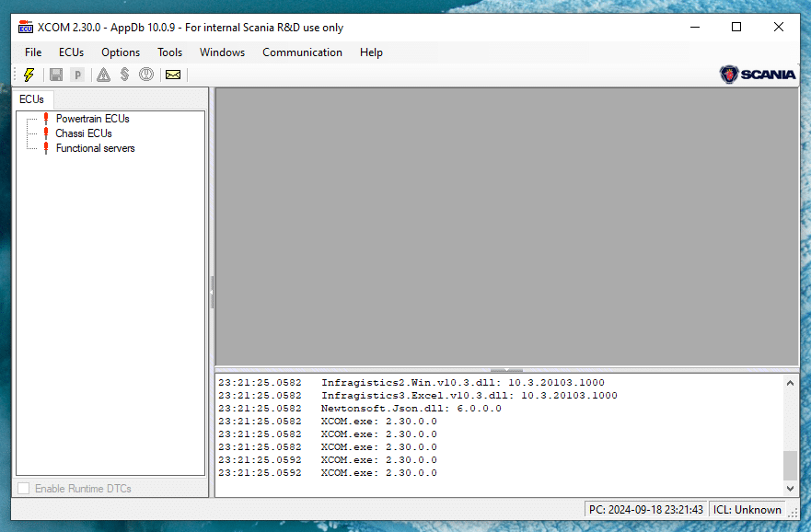Select Functional servers tree node
Viewport: 811px width, 532px height.
(95, 148)
